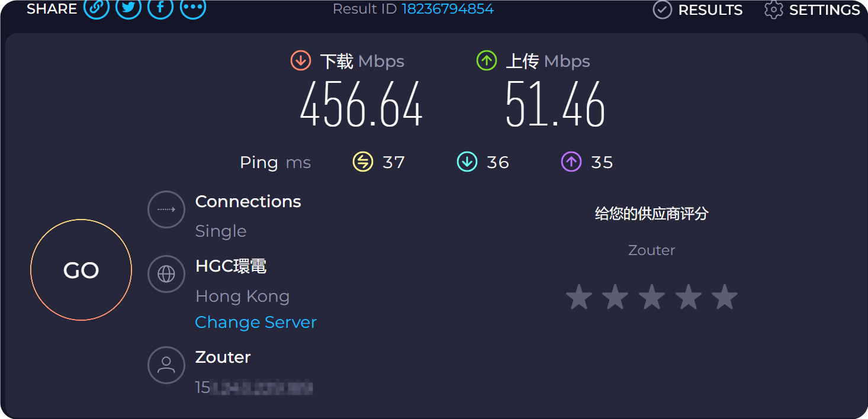The height and width of the screenshot is (419, 868).
Task: Click the server globe icon
Action: [166, 274]
